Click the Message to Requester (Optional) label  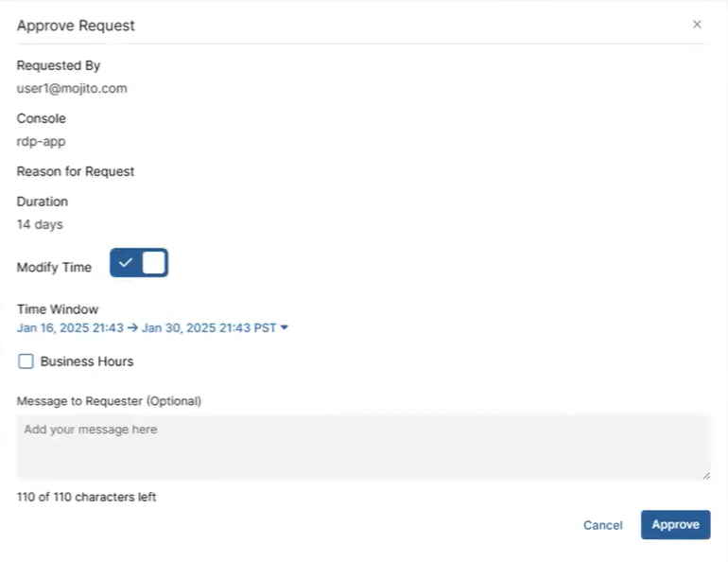pyautogui.click(x=109, y=401)
